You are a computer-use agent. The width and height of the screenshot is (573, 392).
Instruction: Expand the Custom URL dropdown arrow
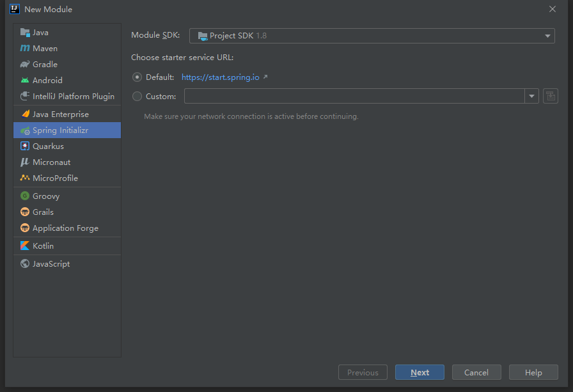point(531,96)
